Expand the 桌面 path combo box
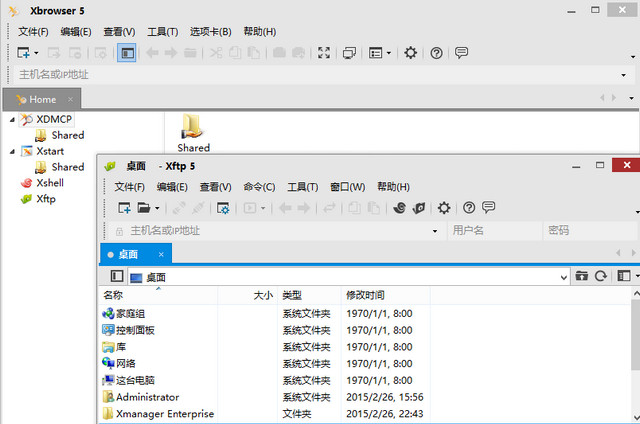 click(x=564, y=278)
